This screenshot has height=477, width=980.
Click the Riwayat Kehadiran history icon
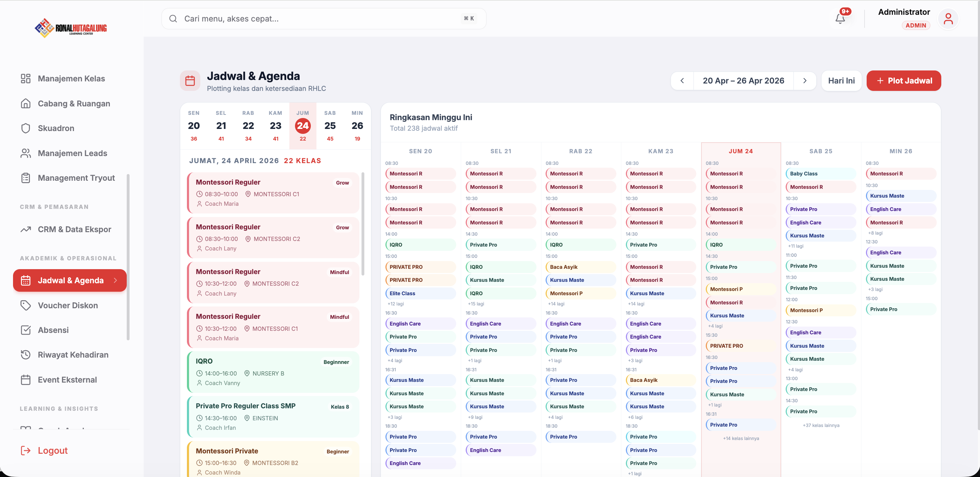tap(25, 355)
